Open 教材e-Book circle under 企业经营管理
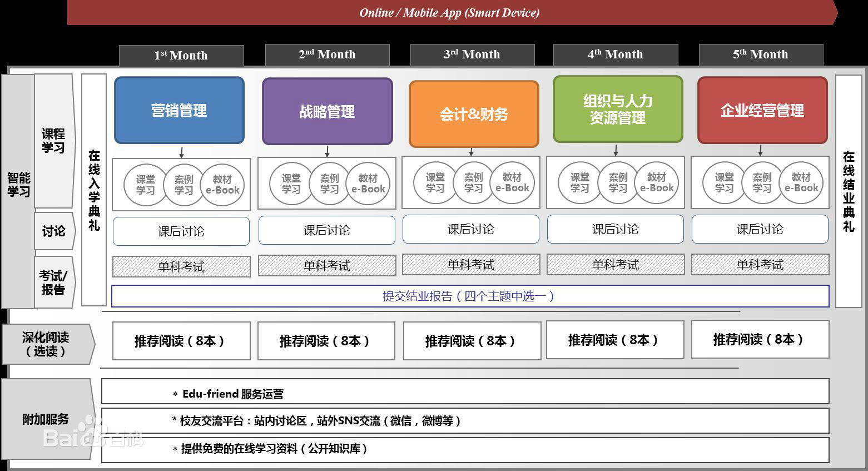 point(802,182)
